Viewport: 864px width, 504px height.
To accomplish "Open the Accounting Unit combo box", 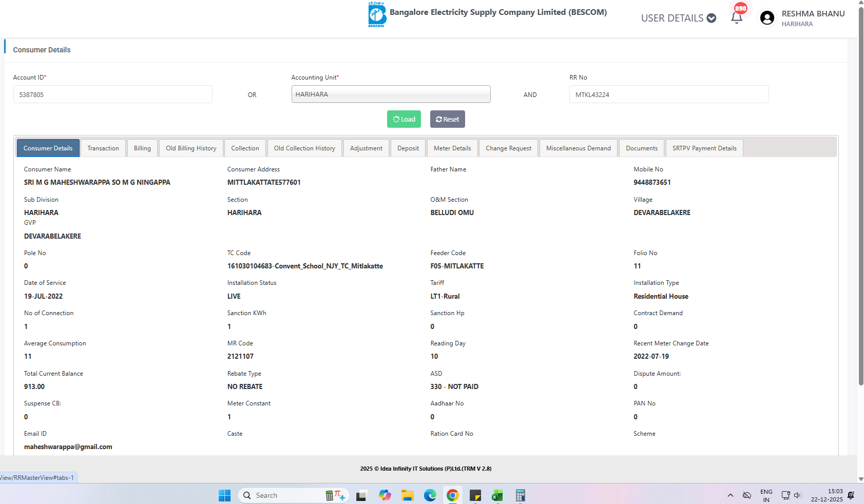I will click(x=391, y=94).
